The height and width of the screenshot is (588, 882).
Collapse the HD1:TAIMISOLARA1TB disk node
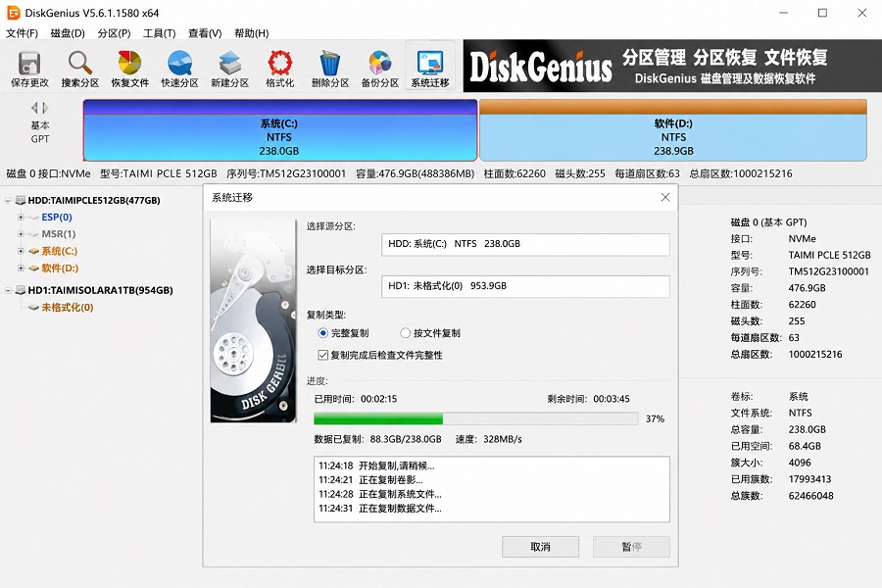tap(8, 290)
